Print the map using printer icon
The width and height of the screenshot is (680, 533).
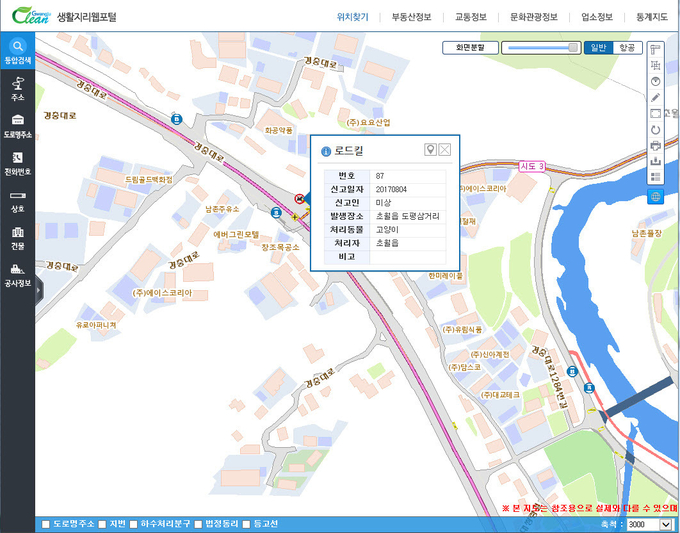pyautogui.click(x=655, y=145)
